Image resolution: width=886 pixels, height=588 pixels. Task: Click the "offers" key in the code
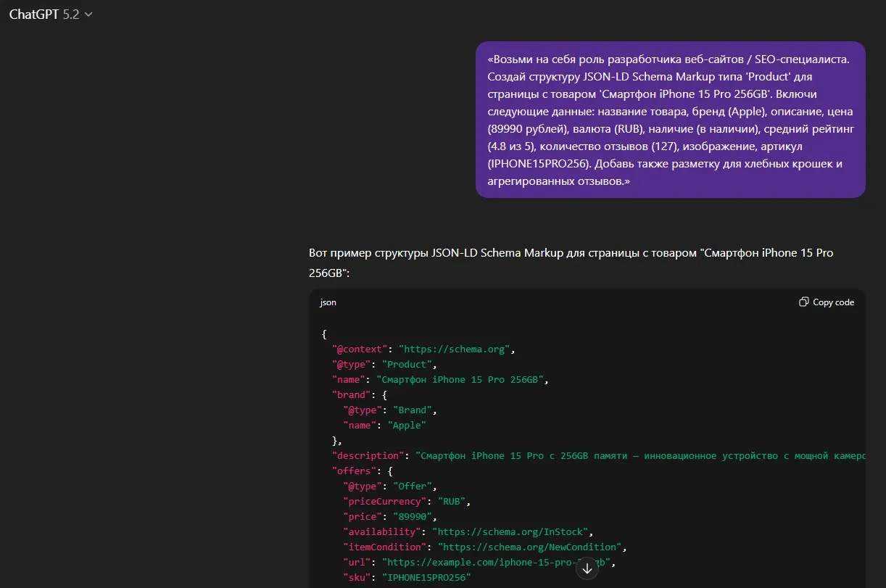[x=354, y=471]
